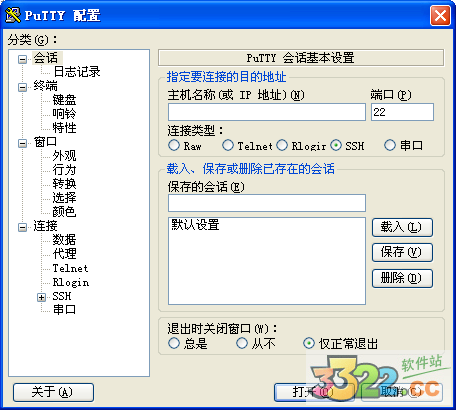Screen dimensions: 456x410
Task: Collapse the 连接 tree node
Action: pos(22,228)
